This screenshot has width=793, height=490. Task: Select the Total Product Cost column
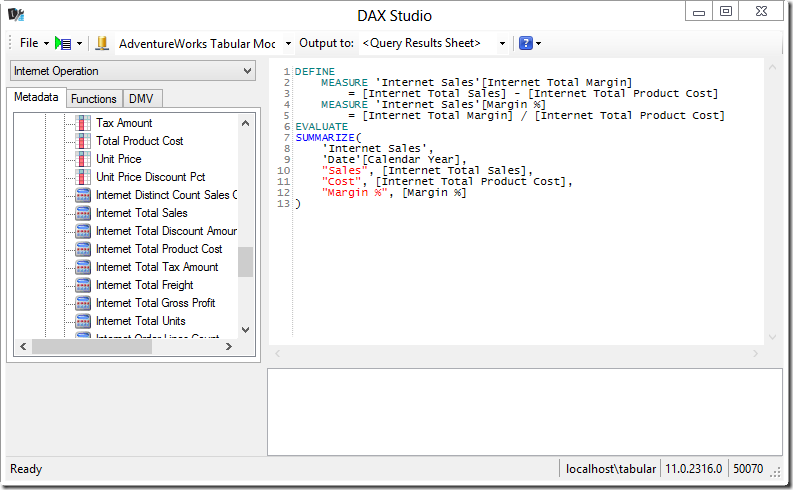point(140,141)
